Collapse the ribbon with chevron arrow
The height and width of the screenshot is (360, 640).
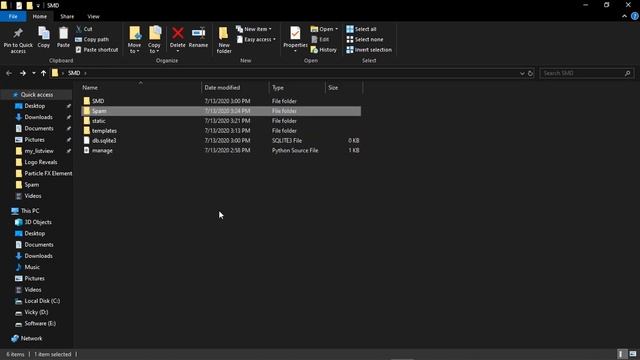[624, 16]
